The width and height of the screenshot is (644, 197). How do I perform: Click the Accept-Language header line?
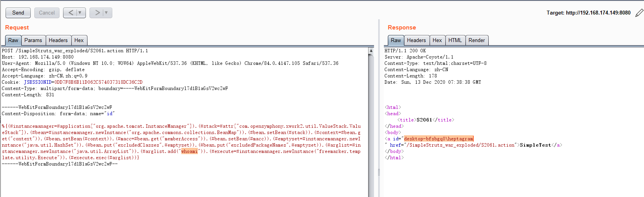click(45, 76)
